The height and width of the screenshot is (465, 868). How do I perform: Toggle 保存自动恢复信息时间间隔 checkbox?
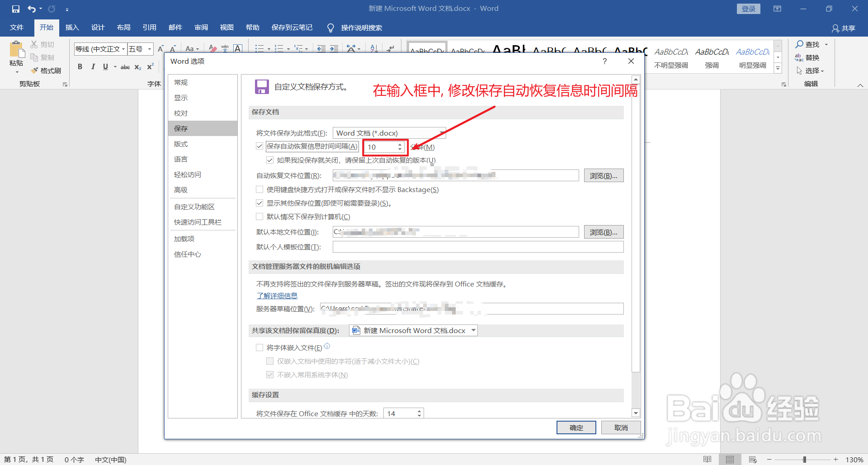point(259,146)
